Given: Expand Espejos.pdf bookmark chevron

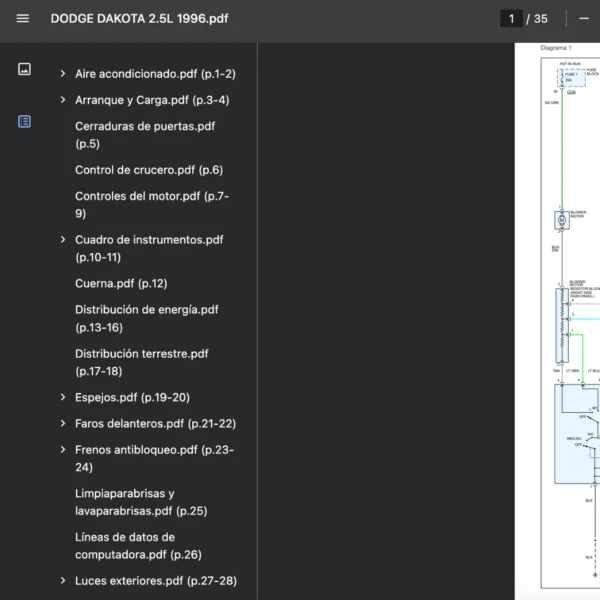Looking at the screenshot, I should click(63, 398).
